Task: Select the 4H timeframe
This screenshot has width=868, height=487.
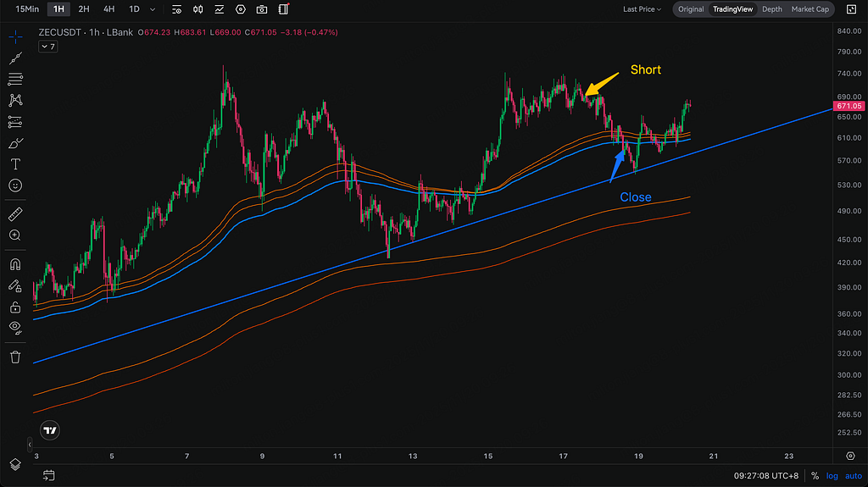Action: tap(109, 8)
